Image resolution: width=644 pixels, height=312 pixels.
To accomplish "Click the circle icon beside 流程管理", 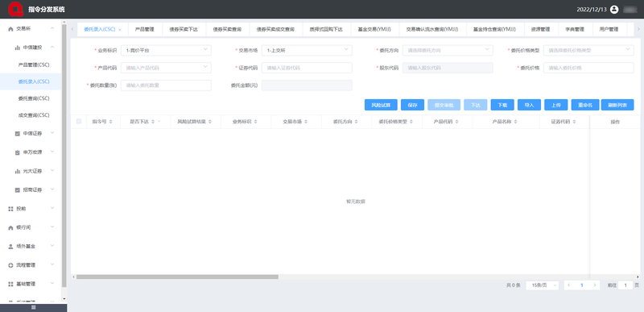I will pyautogui.click(x=10, y=265).
